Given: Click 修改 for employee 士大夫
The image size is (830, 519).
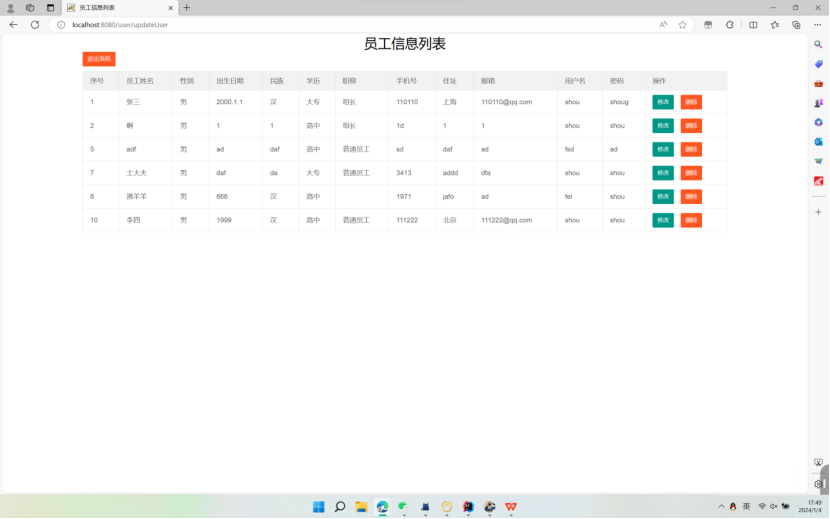Looking at the screenshot, I should click(x=663, y=173).
